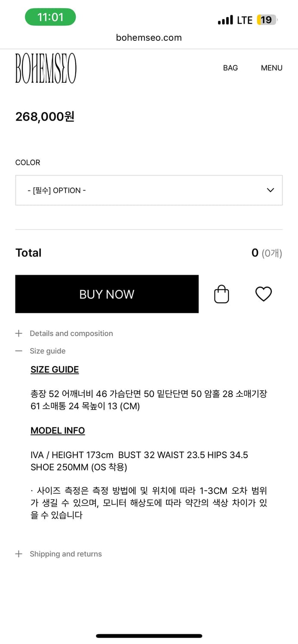Tap the cellular signal bars icon
Viewport: 298px width, 644px height.
point(225,20)
